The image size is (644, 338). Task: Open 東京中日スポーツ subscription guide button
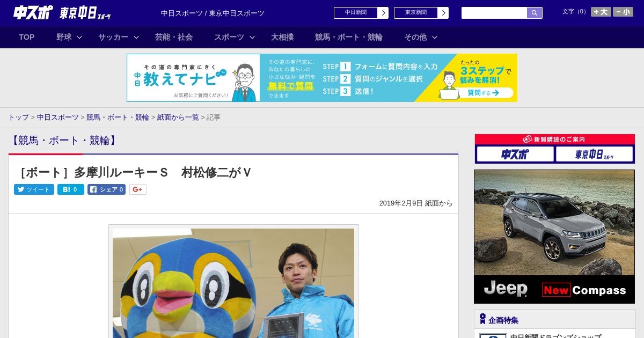tap(595, 155)
